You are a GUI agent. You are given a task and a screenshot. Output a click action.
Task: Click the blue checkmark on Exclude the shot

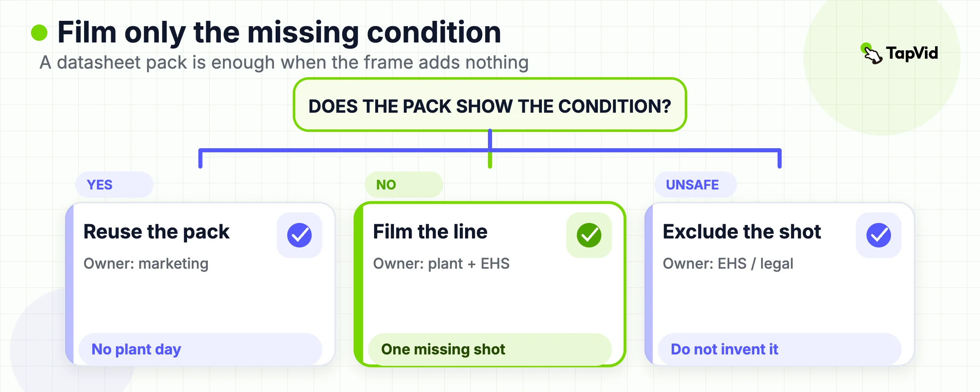point(879,235)
